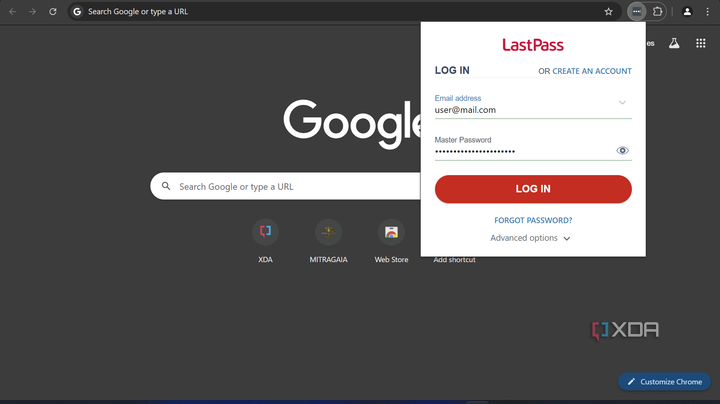Open the Chrome profile avatar
This screenshot has height=404, width=720.
[687, 11]
